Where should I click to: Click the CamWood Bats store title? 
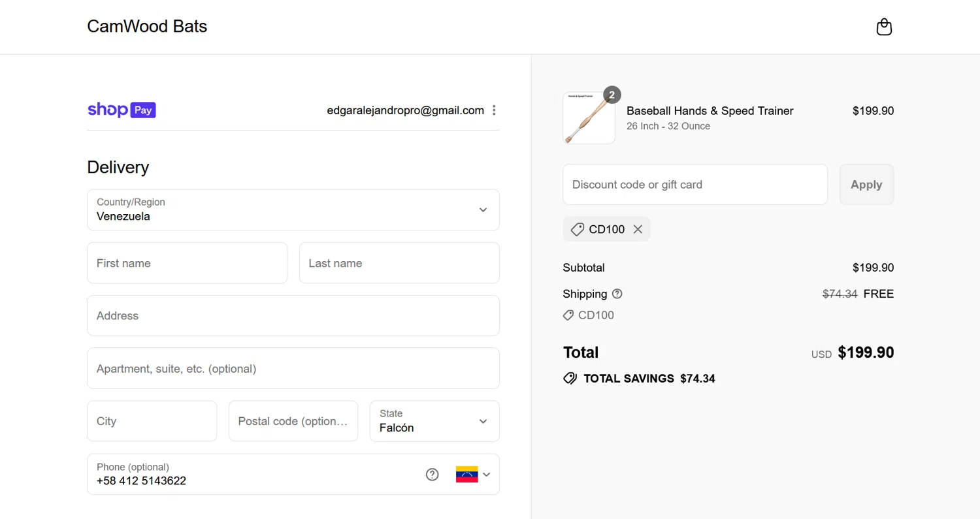tap(147, 27)
